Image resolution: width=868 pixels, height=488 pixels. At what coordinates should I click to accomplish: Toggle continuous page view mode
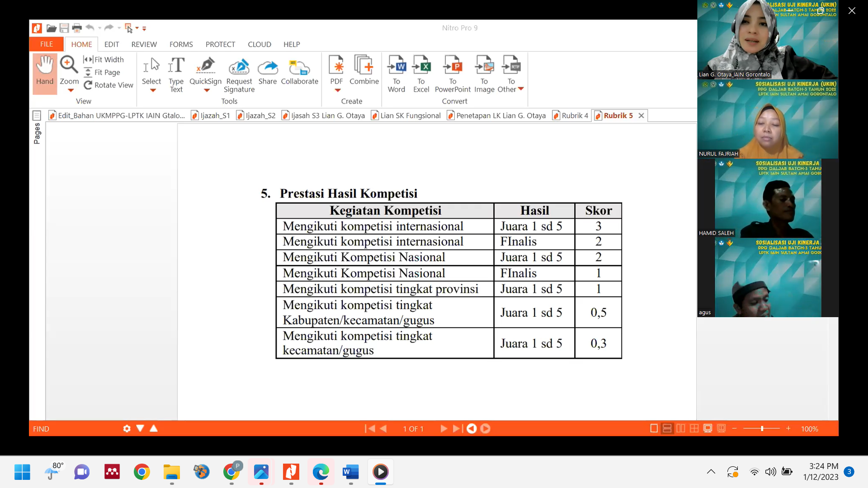point(667,428)
